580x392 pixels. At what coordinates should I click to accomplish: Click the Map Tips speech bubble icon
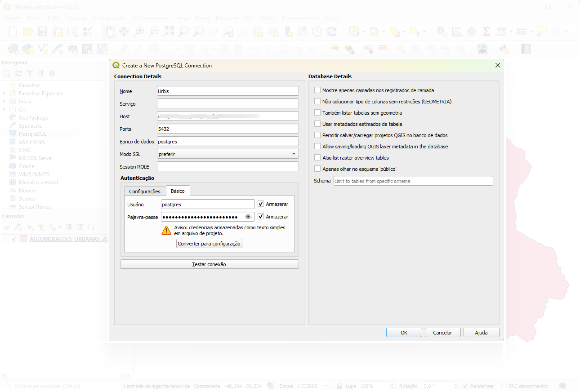point(542,31)
